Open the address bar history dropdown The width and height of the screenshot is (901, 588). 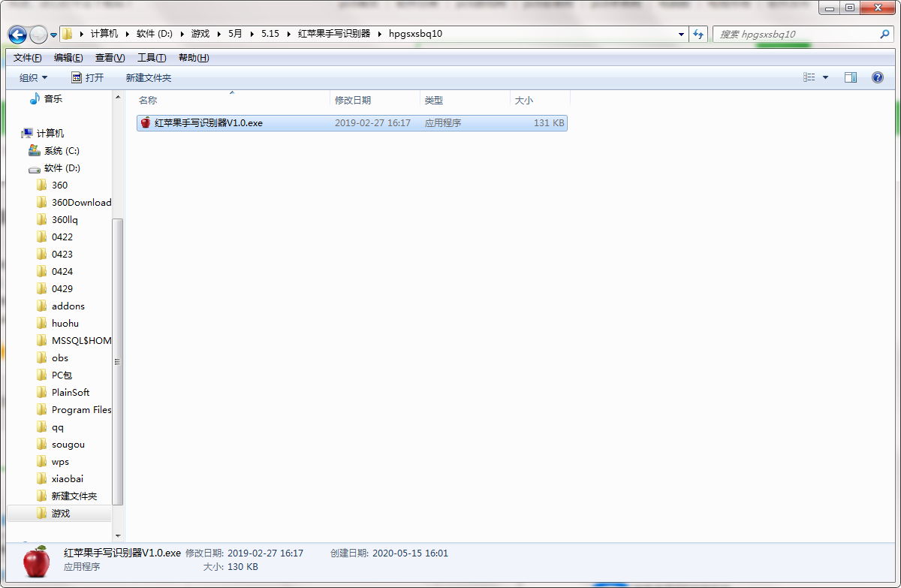coord(681,35)
